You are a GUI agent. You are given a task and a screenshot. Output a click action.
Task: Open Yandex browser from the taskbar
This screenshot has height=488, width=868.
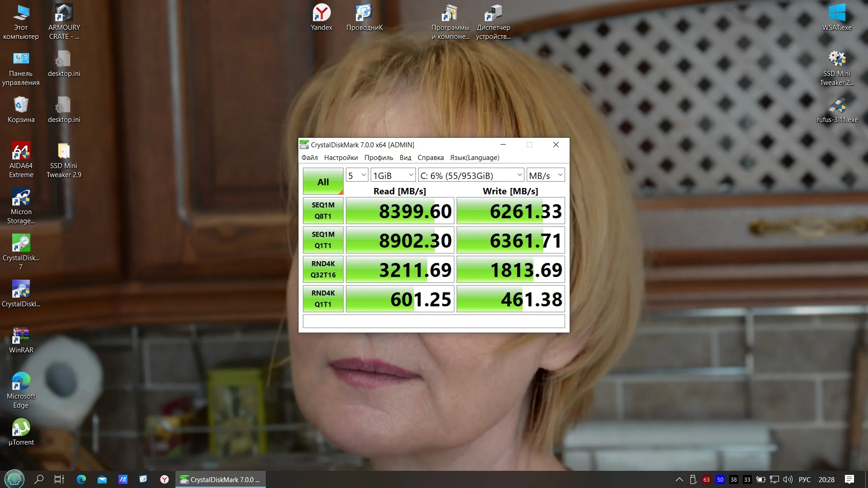coord(165,479)
